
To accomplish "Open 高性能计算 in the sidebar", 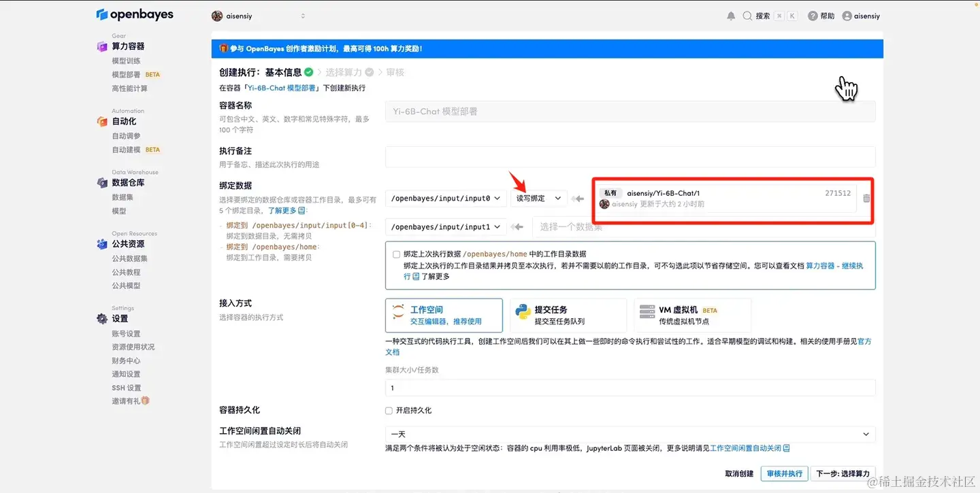I will point(129,88).
